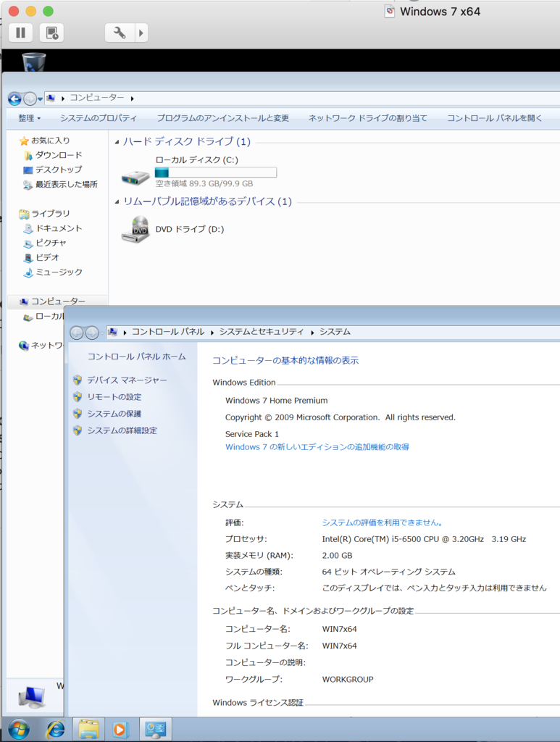Expand arrow after コンピューター in address bar

tap(133, 99)
